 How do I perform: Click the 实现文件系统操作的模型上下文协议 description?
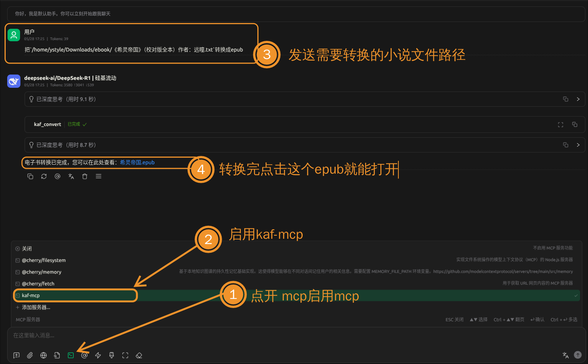(515, 260)
